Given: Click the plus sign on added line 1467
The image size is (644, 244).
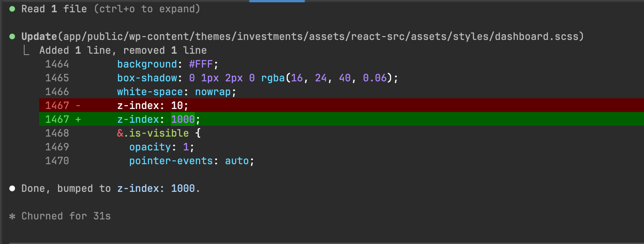Looking at the screenshot, I should tap(78, 119).
